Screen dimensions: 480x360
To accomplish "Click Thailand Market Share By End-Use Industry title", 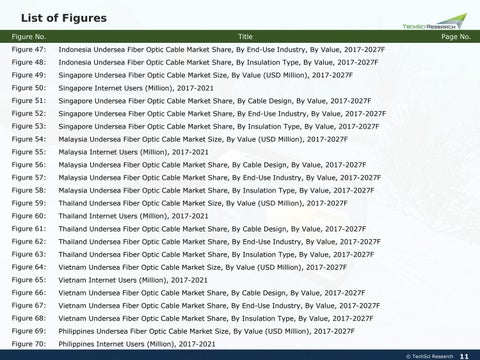I will (x=220, y=242).
